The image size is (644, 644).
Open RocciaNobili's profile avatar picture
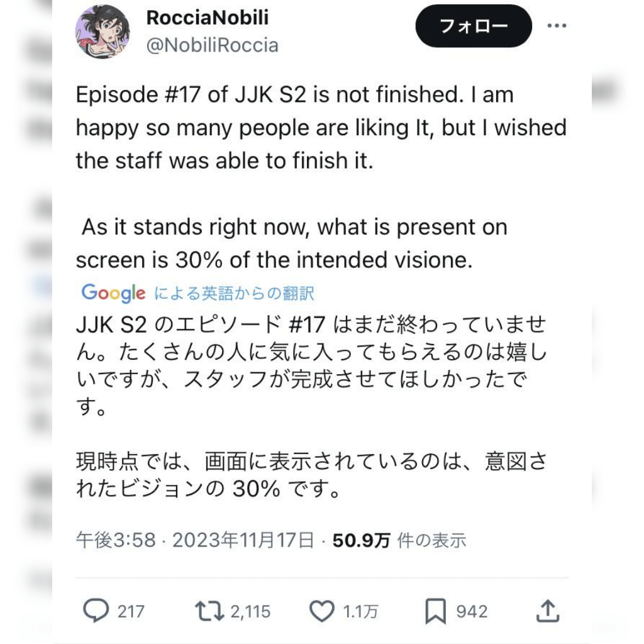(103, 31)
